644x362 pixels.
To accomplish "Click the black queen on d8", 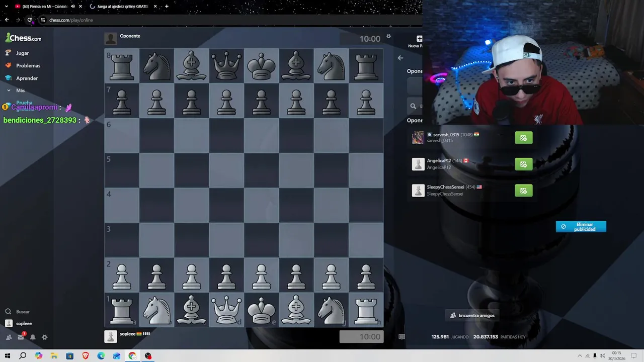I will [226, 66].
